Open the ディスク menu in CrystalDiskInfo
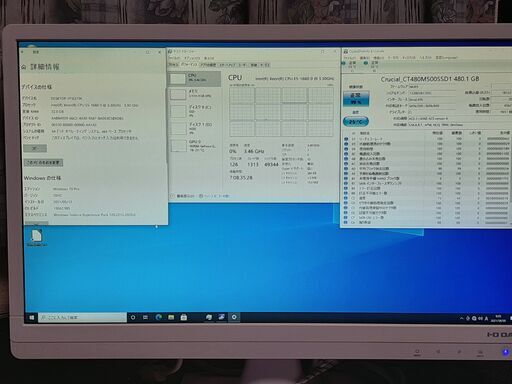The height and width of the screenshot is (384, 512). 409,58
